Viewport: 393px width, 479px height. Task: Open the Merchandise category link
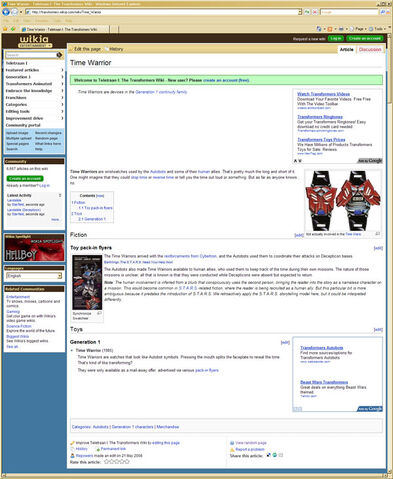coord(168,427)
